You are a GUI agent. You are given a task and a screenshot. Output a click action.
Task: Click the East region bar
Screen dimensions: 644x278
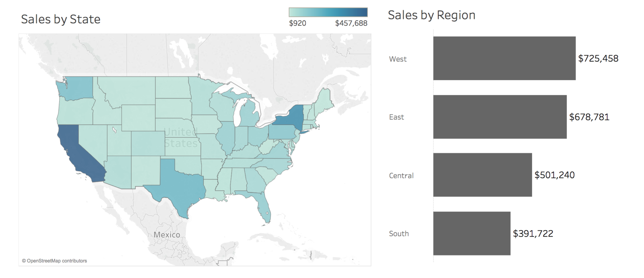tap(500, 117)
